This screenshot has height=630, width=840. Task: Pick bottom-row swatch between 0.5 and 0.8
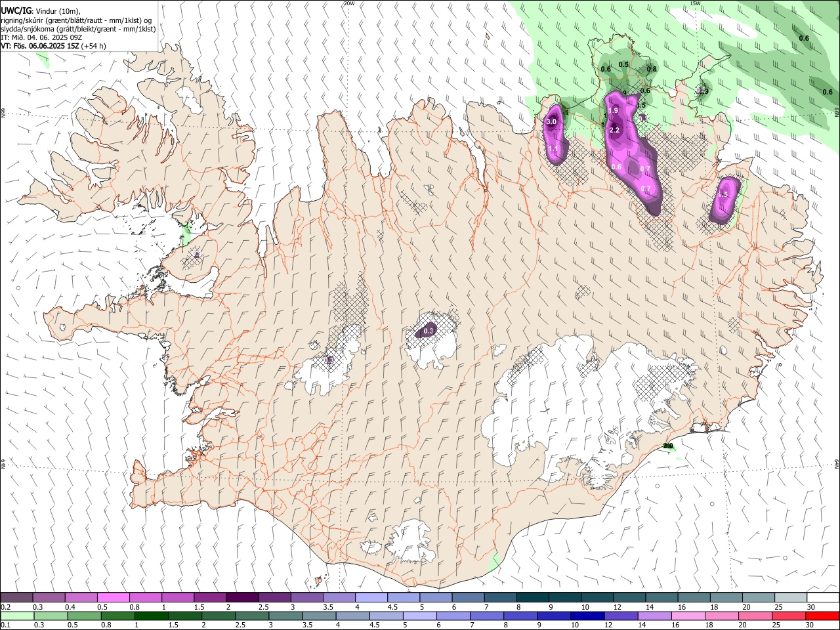(85, 616)
